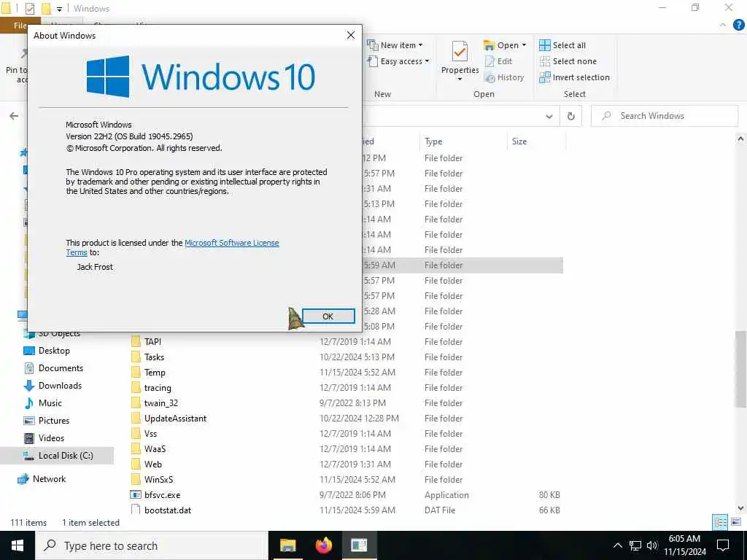Open Documents in navigation pane
The width and height of the screenshot is (747, 560).
(61, 368)
